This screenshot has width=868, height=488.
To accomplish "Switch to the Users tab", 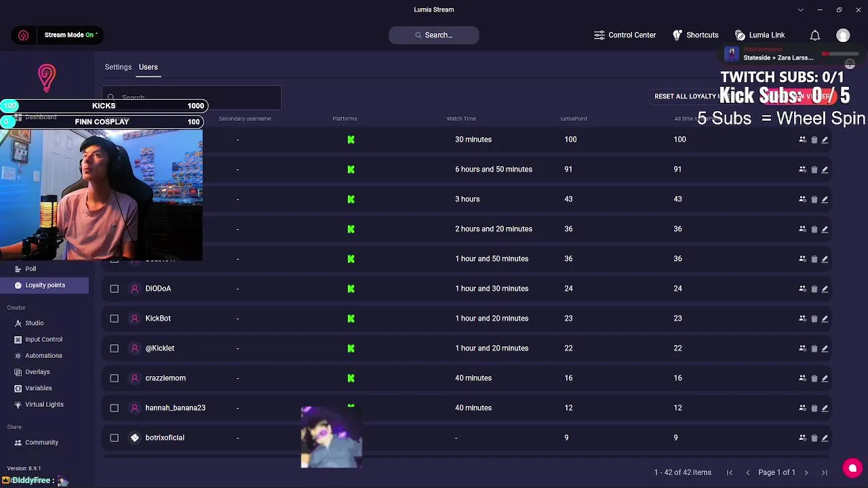I will (x=148, y=67).
